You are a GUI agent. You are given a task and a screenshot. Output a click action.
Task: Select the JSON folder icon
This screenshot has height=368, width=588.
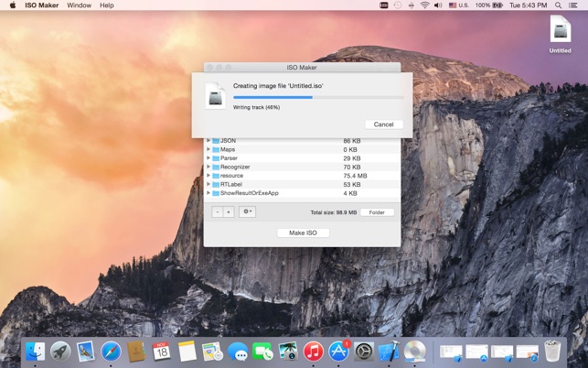pos(216,141)
